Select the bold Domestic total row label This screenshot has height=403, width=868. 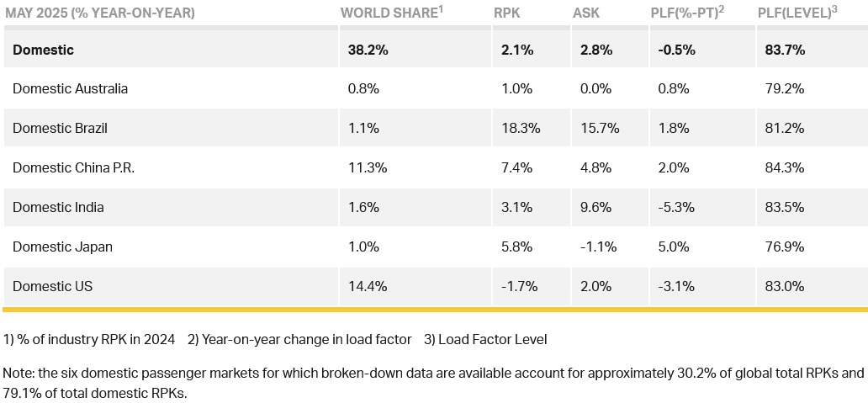(x=43, y=50)
